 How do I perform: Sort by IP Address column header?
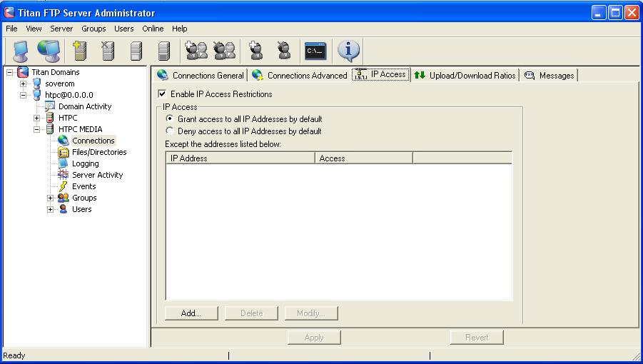(241, 158)
